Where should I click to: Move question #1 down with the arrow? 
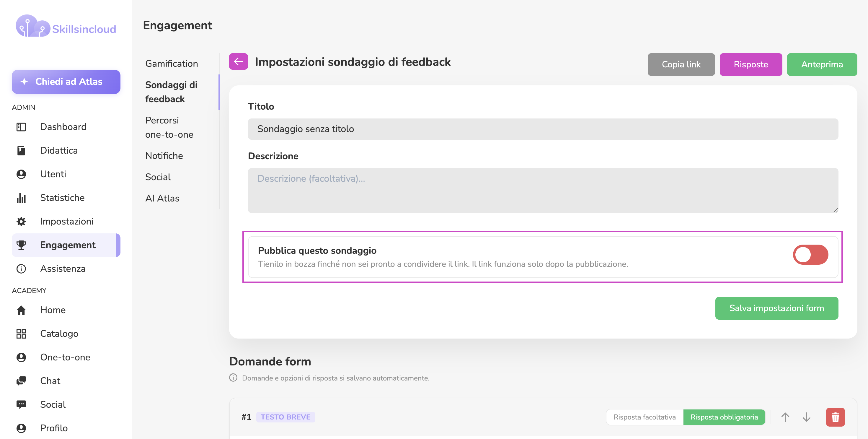pos(806,417)
